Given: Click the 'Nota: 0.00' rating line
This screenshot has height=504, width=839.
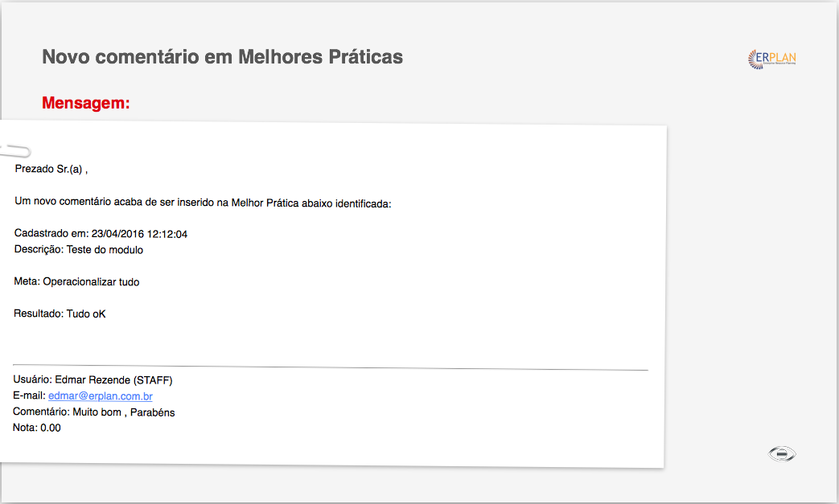Looking at the screenshot, I should coord(37,428).
